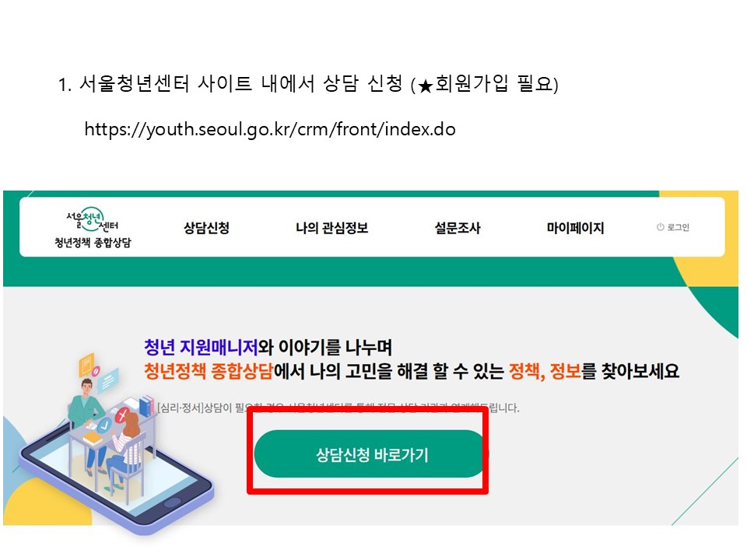
Task: Click the red X circle icon
Action: pyautogui.click(x=121, y=415)
